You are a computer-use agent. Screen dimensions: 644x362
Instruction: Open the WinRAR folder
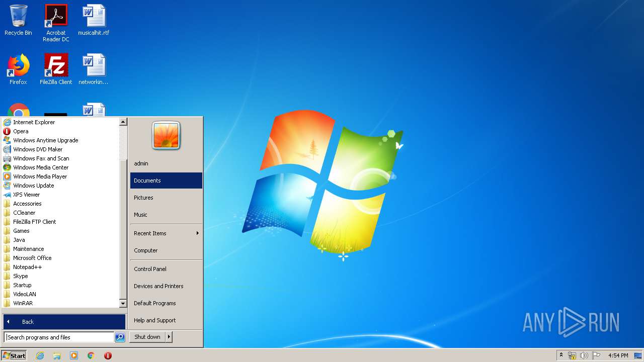(x=60, y=303)
